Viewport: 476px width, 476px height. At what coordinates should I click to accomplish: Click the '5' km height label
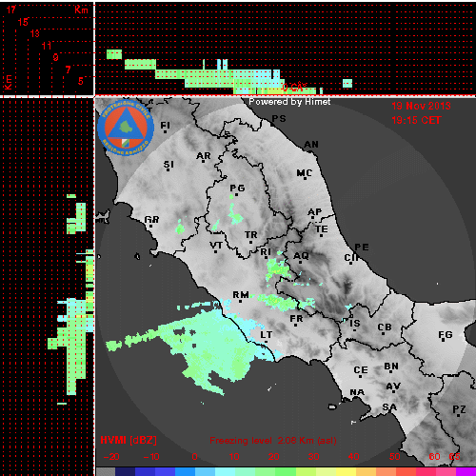81,81
